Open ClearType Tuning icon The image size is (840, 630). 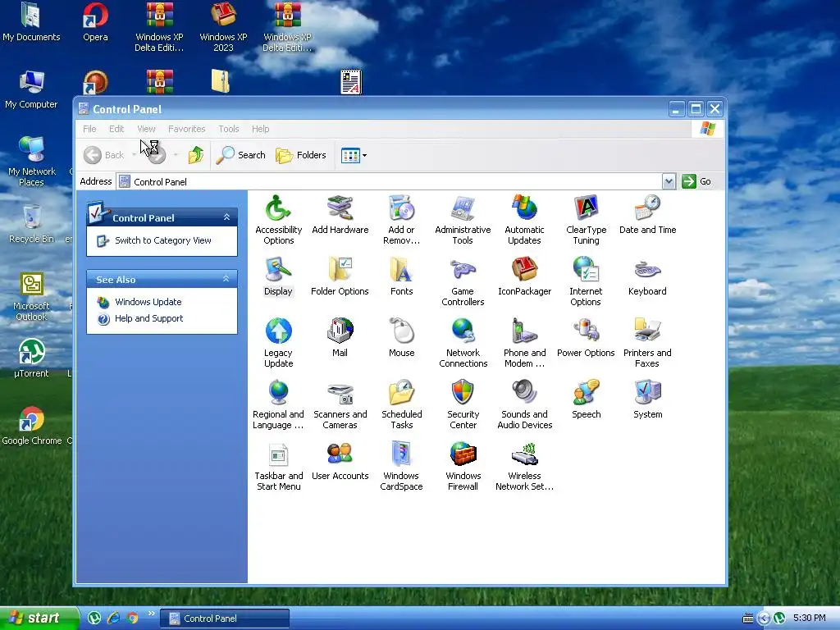(586, 219)
